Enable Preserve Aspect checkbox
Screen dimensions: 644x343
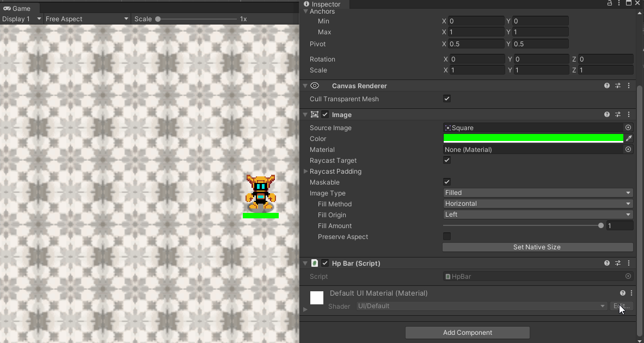coord(447,236)
